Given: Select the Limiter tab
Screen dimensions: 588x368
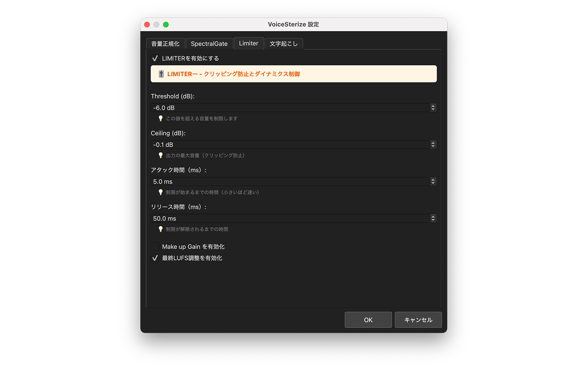Looking at the screenshot, I should (x=249, y=43).
